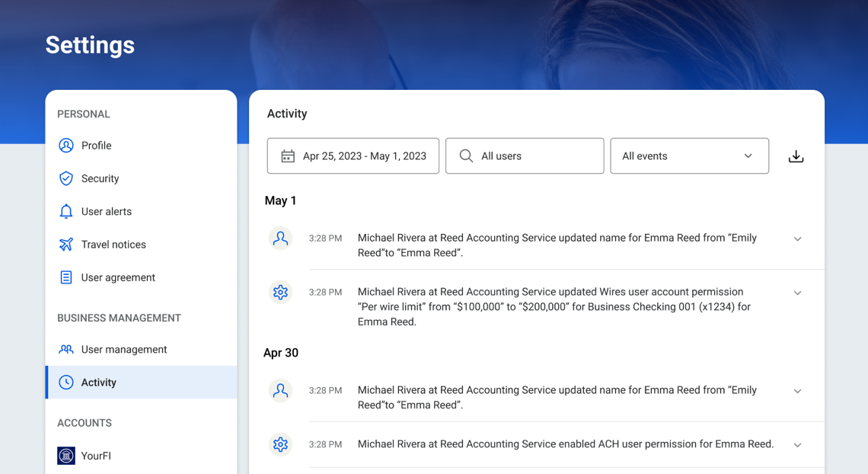Click the search magnifier icon in users field
The width and height of the screenshot is (868, 474).
pyautogui.click(x=466, y=156)
